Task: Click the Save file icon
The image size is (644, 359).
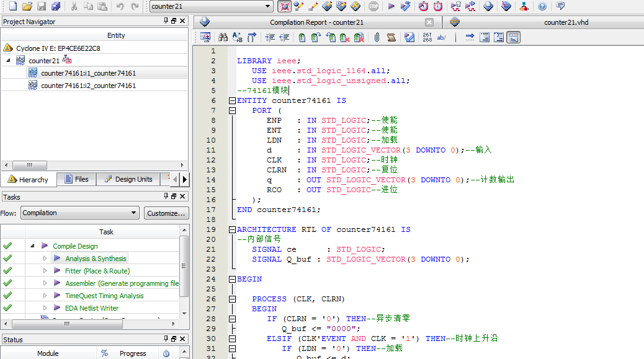Action: [x=42, y=6]
